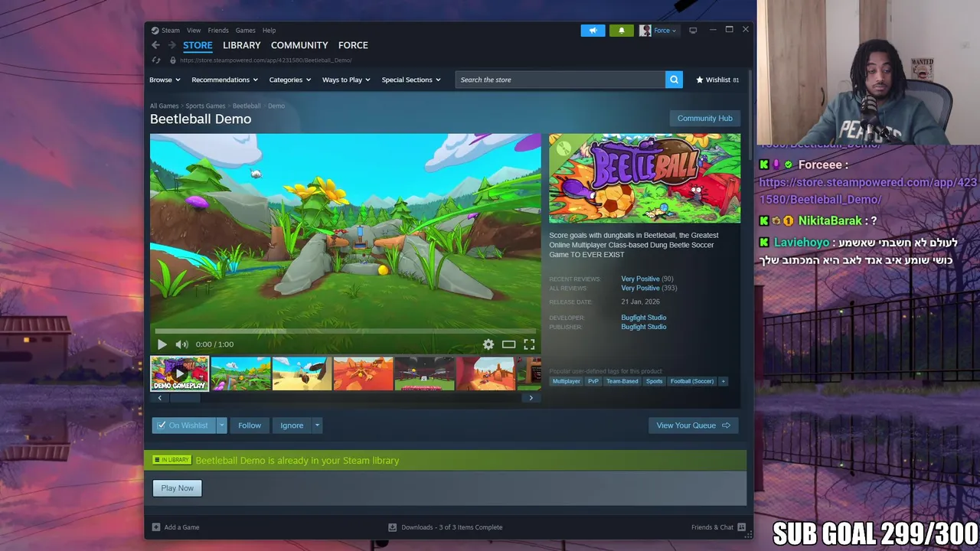Open the Recommendations dropdown
The width and height of the screenshot is (980, 551).
click(224, 80)
